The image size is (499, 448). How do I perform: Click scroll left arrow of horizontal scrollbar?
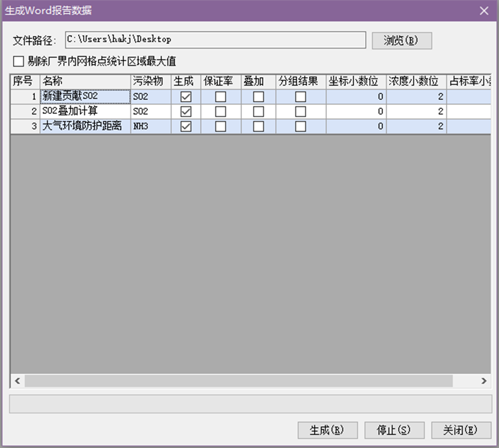pyautogui.click(x=17, y=381)
